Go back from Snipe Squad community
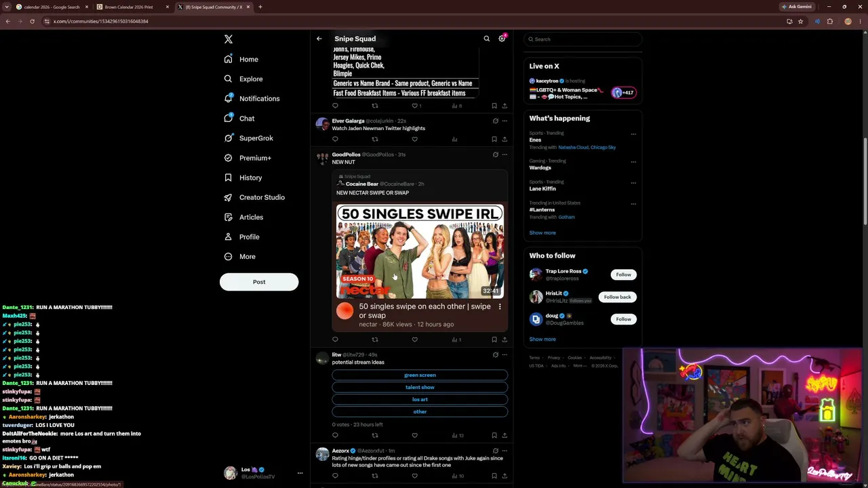Screen dimensions: 868x488 [x=319, y=39]
